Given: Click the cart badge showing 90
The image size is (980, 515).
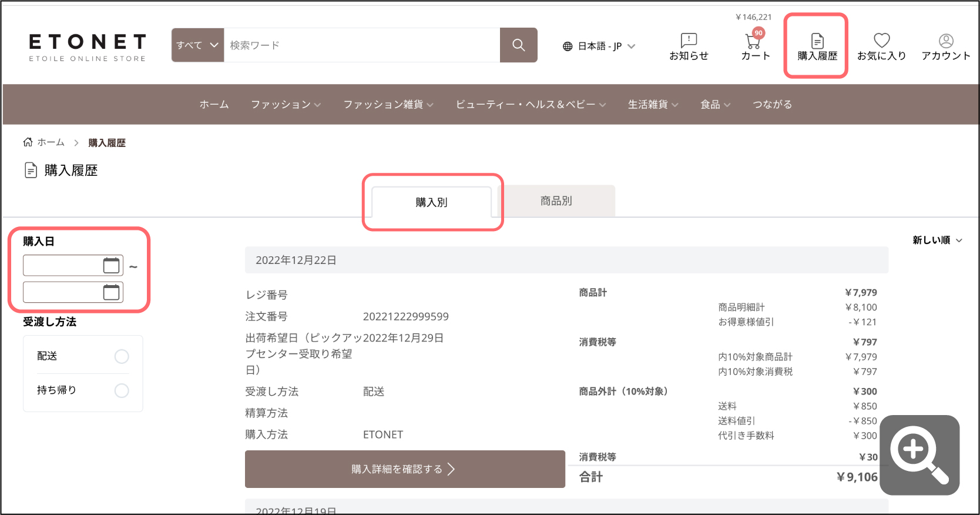Looking at the screenshot, I should point(759,33).
